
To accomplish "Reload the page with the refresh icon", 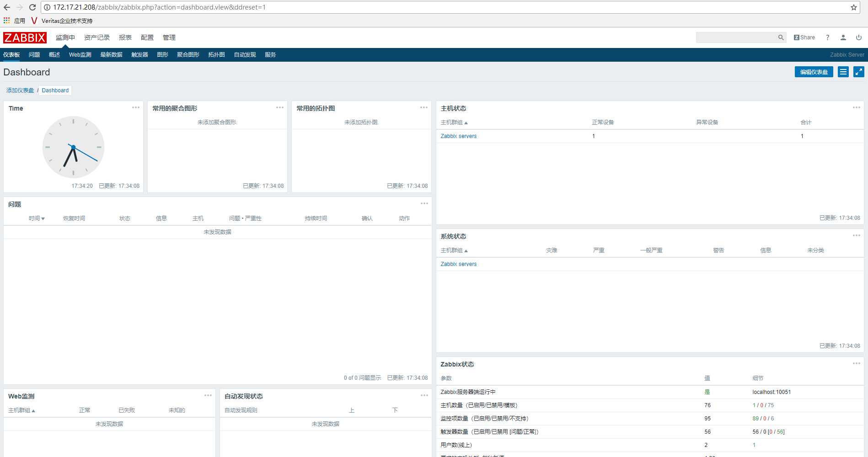I will (32, 7).
